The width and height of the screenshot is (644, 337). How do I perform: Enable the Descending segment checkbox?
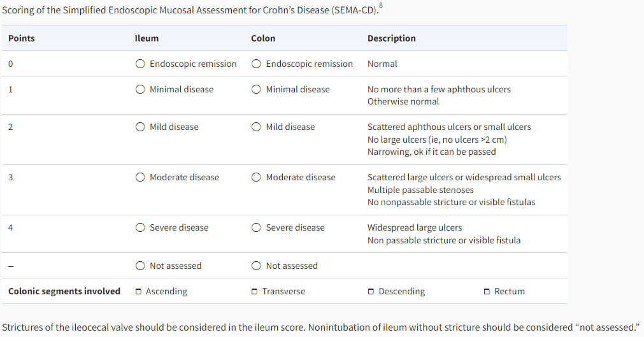(371, 292)
